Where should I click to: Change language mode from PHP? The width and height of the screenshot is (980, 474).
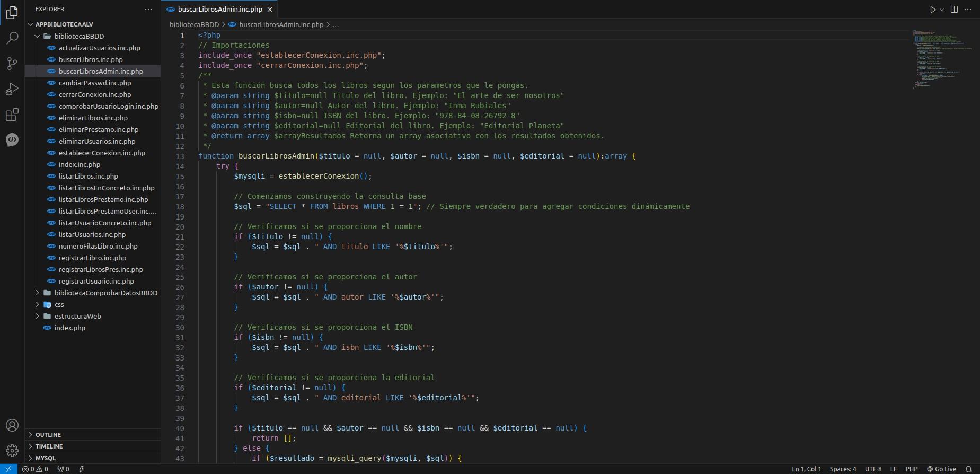click(x=912, y=469)
